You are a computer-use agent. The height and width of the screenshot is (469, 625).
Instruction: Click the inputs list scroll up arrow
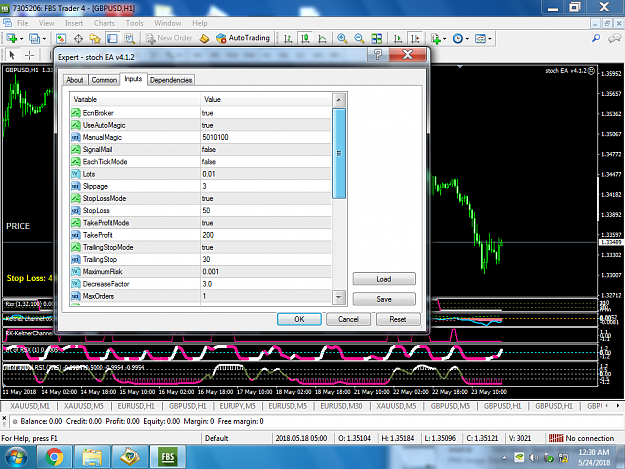point(339,100)
